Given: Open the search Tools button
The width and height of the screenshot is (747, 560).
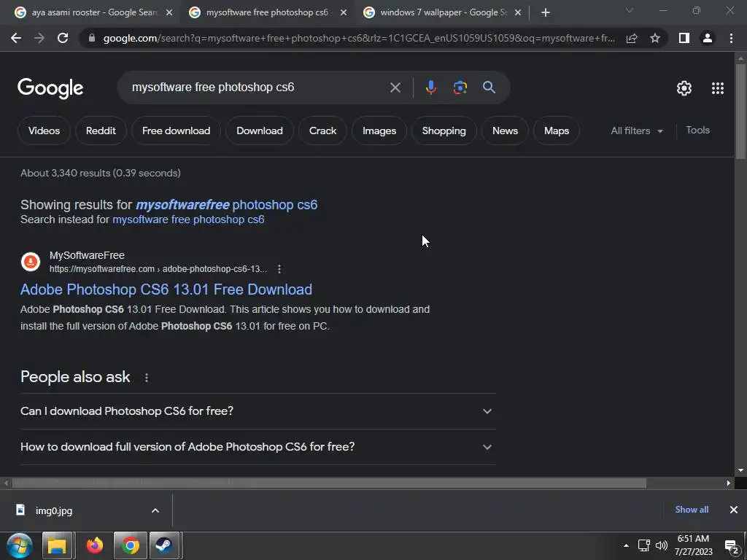Looking at the screenshot, I should [x=697, y=130].
